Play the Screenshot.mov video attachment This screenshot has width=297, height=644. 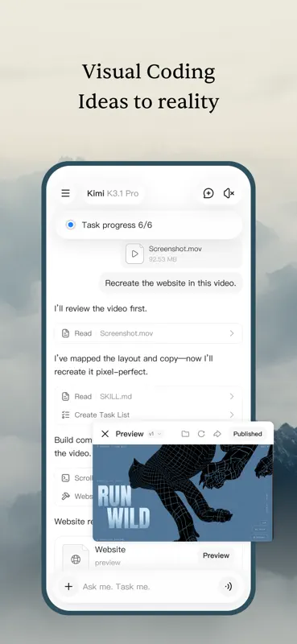(x=134, y=254)
